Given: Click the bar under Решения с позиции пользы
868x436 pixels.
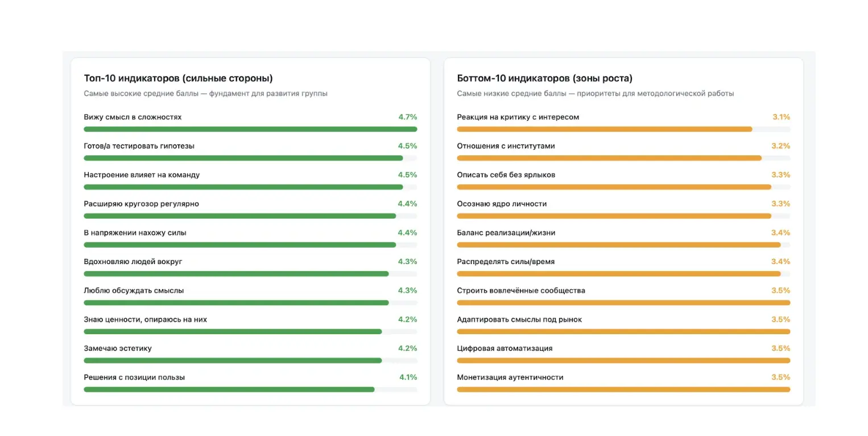Looking at the screenshot, I should point(250,390).
